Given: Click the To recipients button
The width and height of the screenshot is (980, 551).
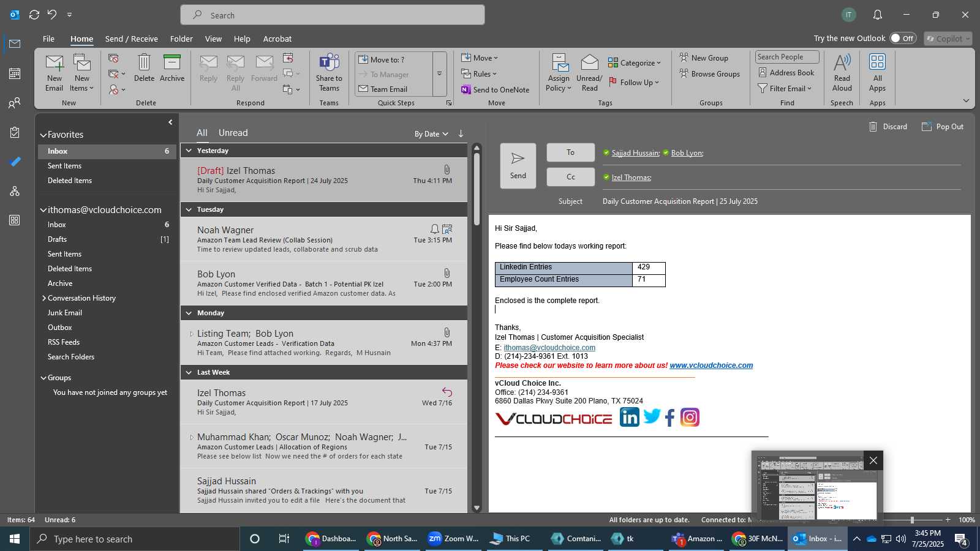Looking at the screenshot, I should click(571, 152).
